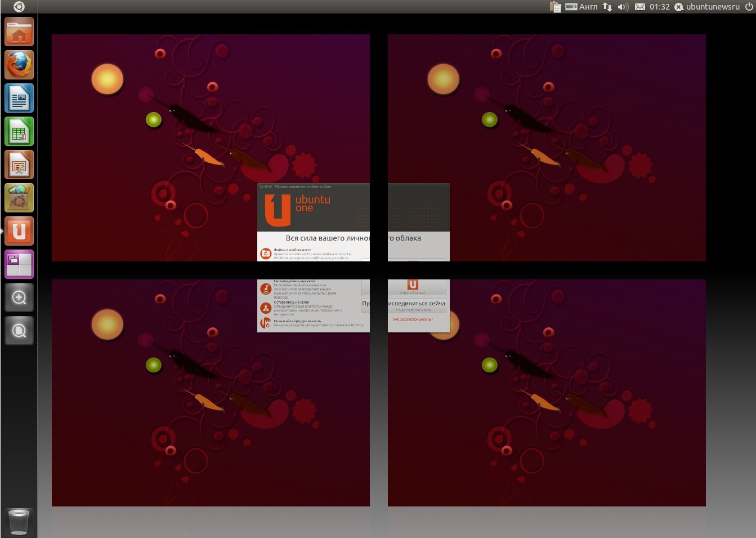This screenshot has height=538, width=756.
Task: Toggle the Workspace Switcher launcher icon
Action: click(x=19, y=264)
